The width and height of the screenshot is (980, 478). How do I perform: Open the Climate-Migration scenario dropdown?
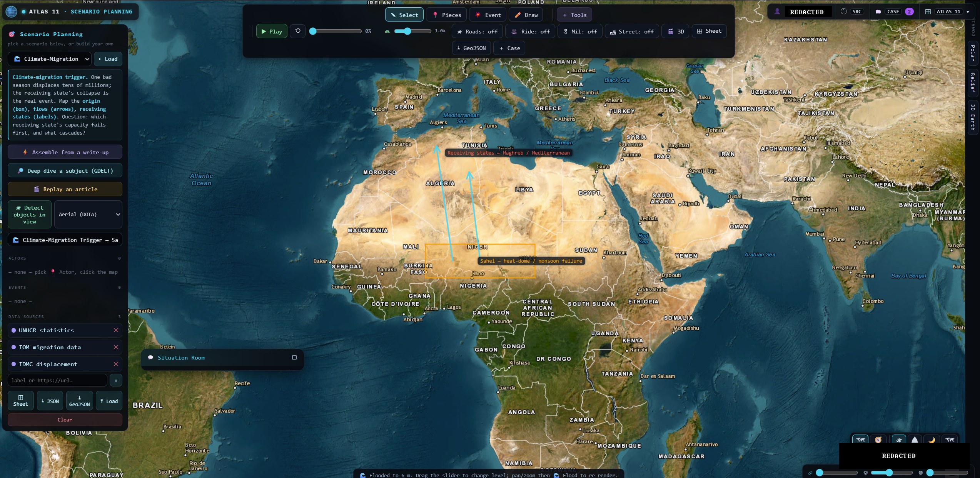tap(50, 59)
